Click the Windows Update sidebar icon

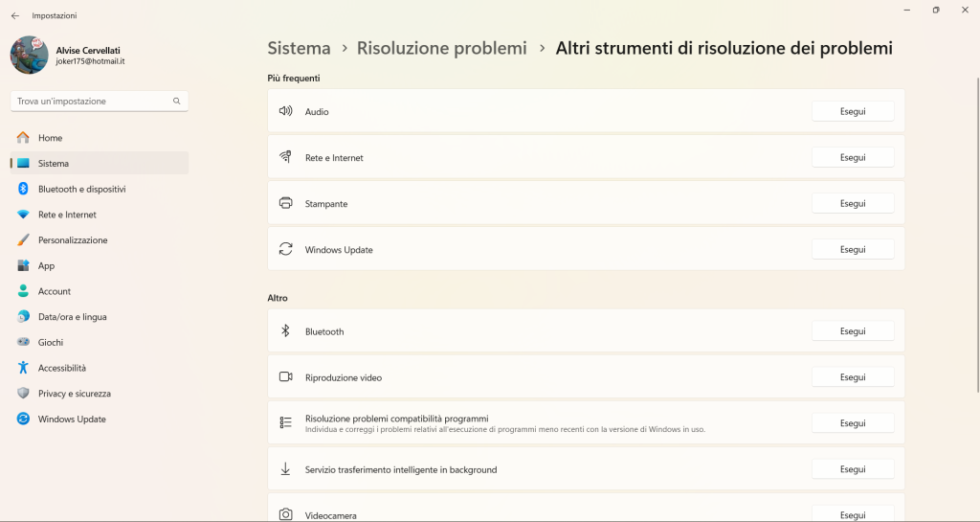coord(23,419)
